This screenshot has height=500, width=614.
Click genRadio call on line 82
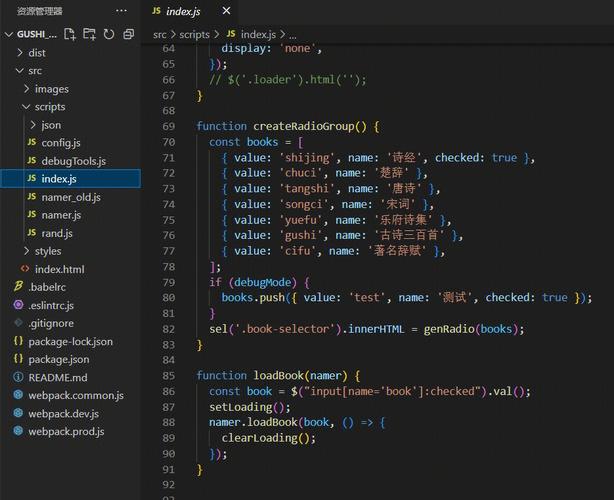coord(449,329)
